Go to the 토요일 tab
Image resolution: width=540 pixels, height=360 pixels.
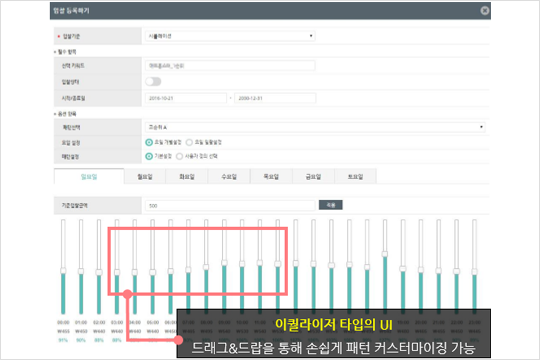coord(355,177)
